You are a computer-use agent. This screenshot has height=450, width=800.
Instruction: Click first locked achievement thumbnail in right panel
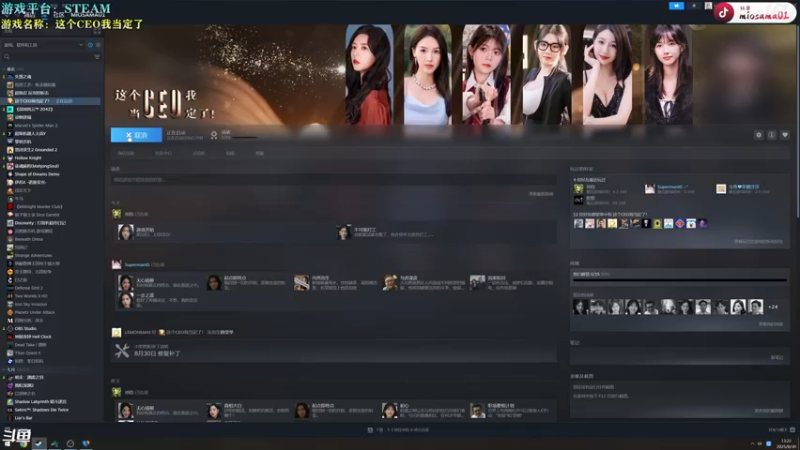(x=581, y=307)
